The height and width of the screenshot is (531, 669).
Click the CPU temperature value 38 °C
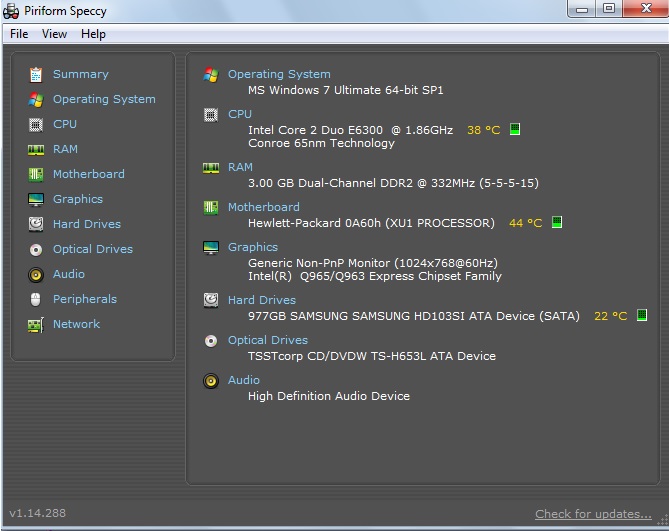point(483,130)
